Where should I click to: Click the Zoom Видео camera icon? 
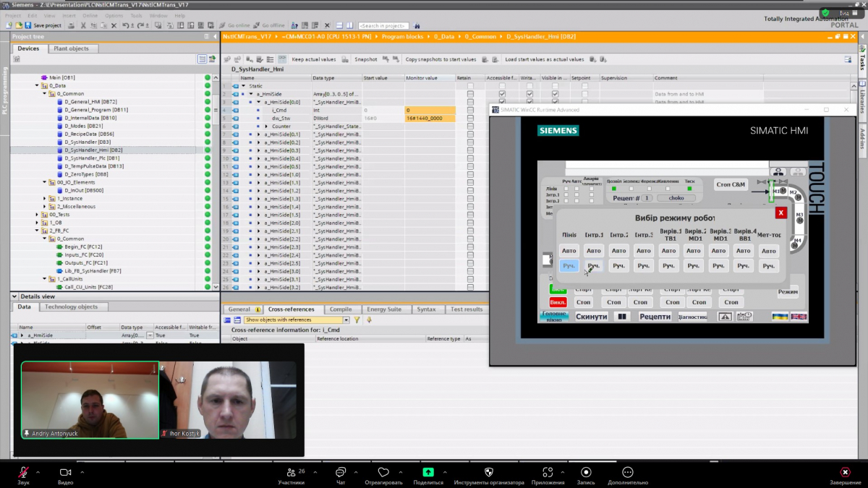point(65,471)
